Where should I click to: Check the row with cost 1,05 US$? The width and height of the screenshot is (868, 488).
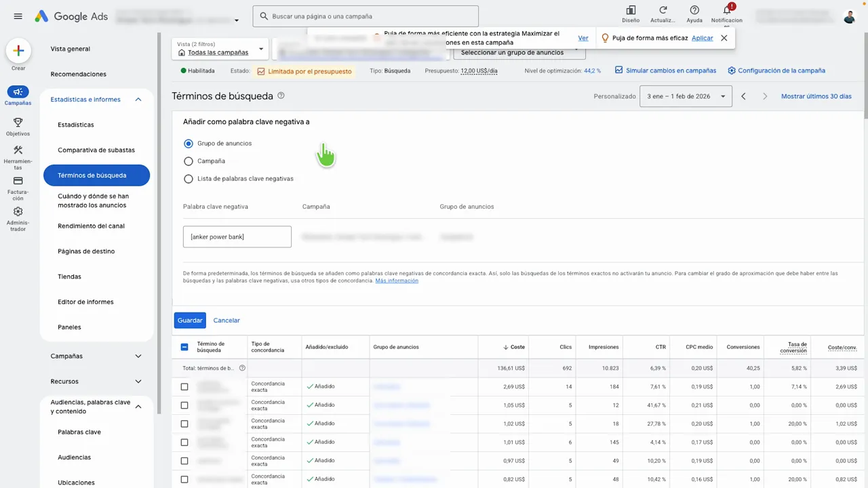click(x=184, y=405)
